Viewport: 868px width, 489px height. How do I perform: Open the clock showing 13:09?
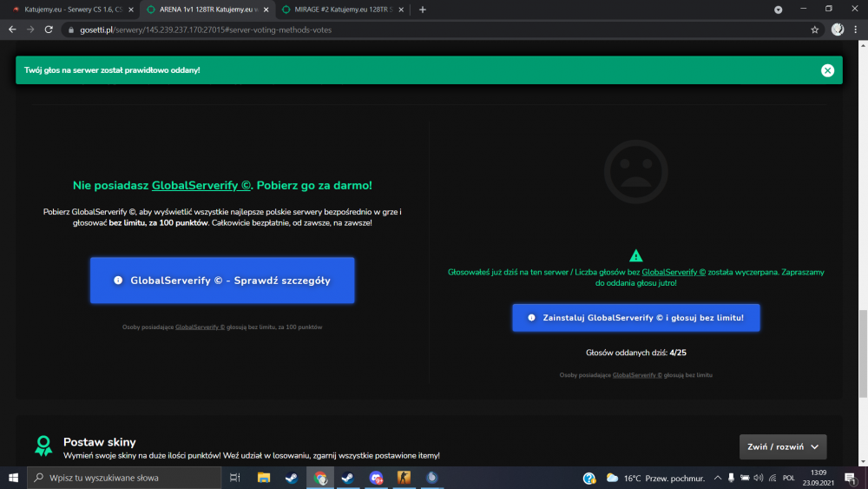point(819,478)
